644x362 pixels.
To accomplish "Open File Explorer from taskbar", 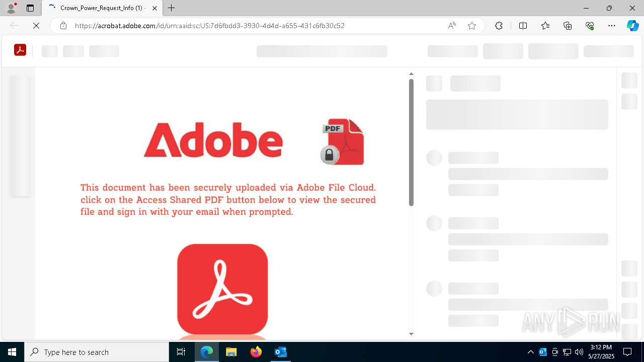I will pyautogui.click(x=231, y=352).
